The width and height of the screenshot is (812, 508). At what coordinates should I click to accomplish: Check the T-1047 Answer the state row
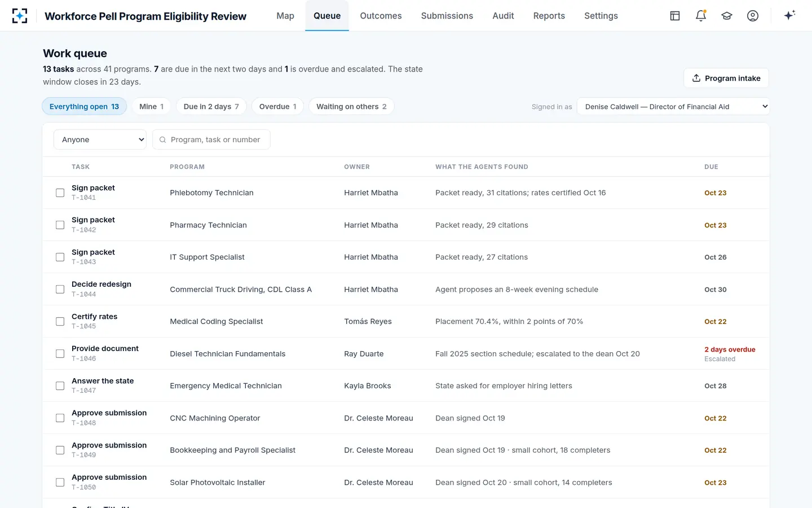point(60,386)
